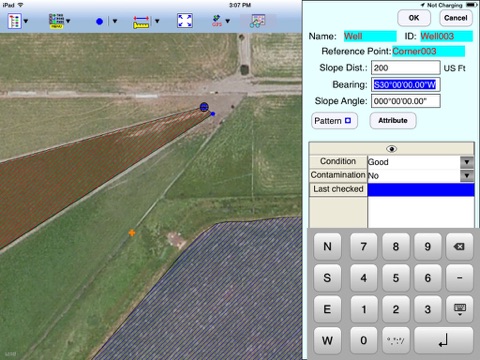
Task: Tap the backspace key on keypad
Action: 460,247
